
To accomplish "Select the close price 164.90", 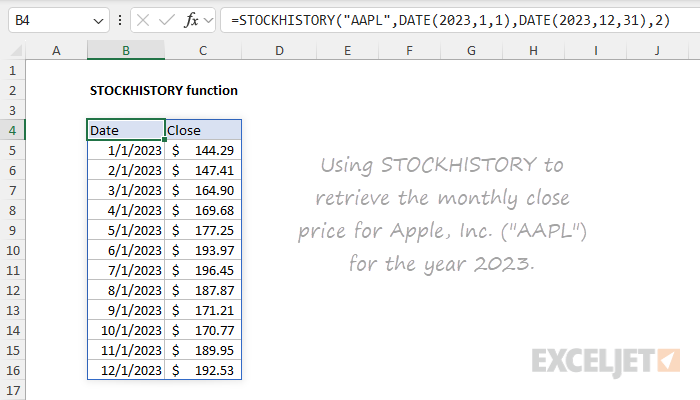I will tap(203, 191).
